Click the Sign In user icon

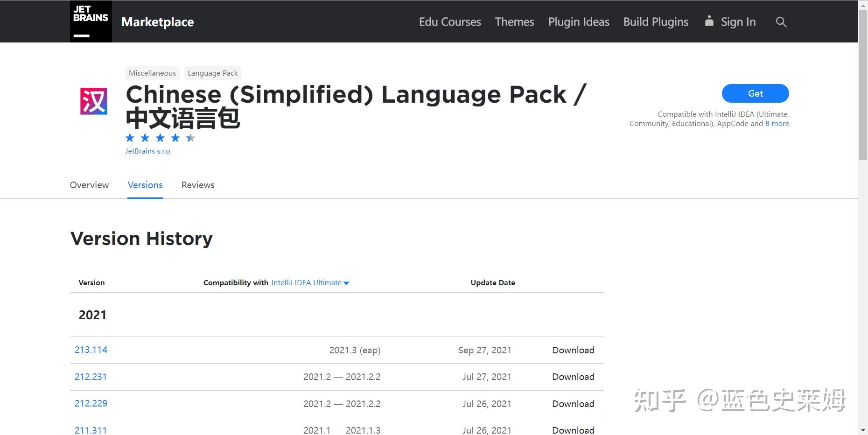[x=709, y=21]
